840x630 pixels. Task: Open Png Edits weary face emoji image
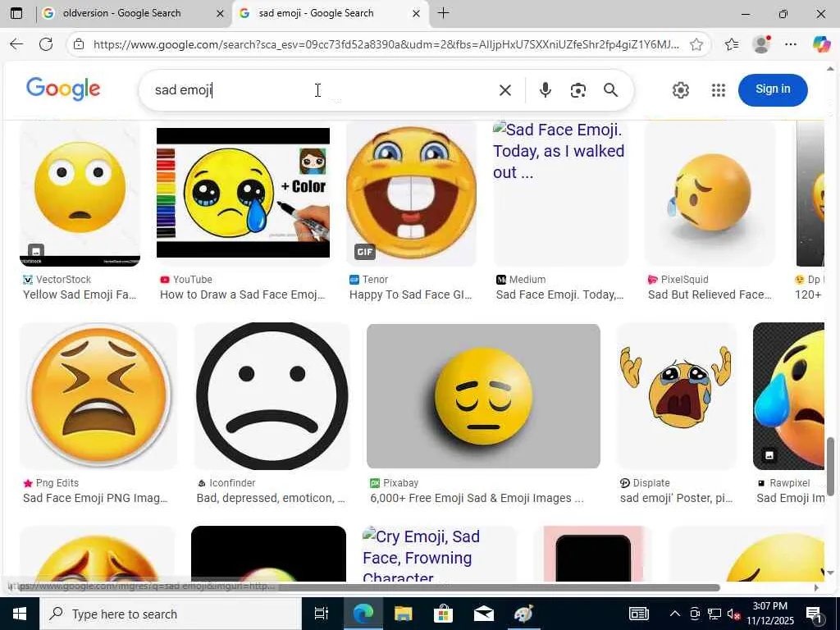(x=98, y=396)
